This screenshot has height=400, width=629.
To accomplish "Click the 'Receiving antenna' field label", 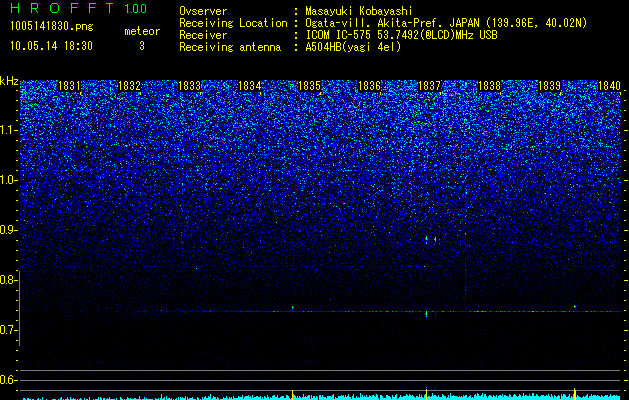I will [x=230, y=47].
